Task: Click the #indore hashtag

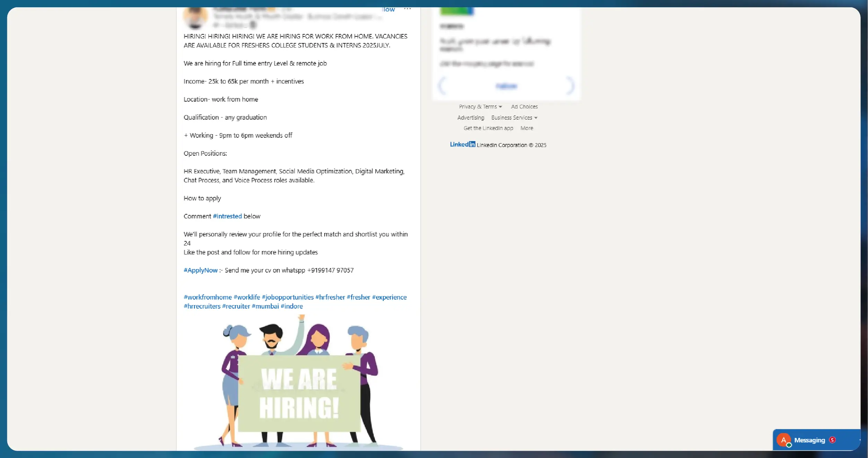Action: pyautogui.click(x=291, y=306)
